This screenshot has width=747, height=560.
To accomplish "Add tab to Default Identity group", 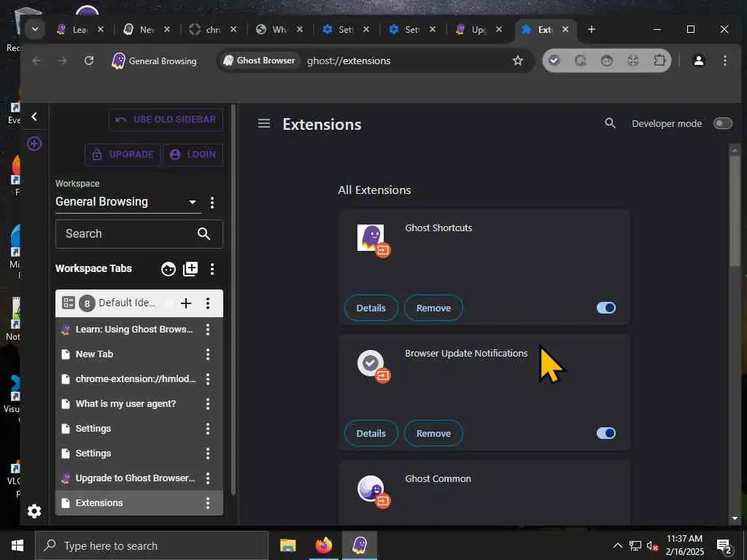I will point(186,303).
